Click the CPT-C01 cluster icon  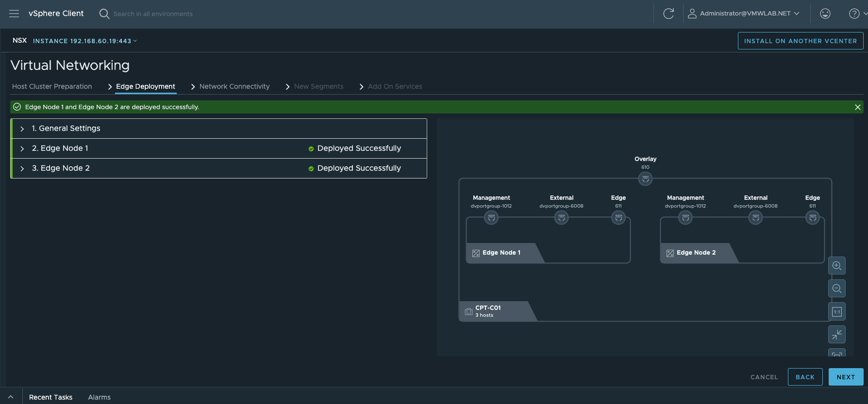(468, 312)
